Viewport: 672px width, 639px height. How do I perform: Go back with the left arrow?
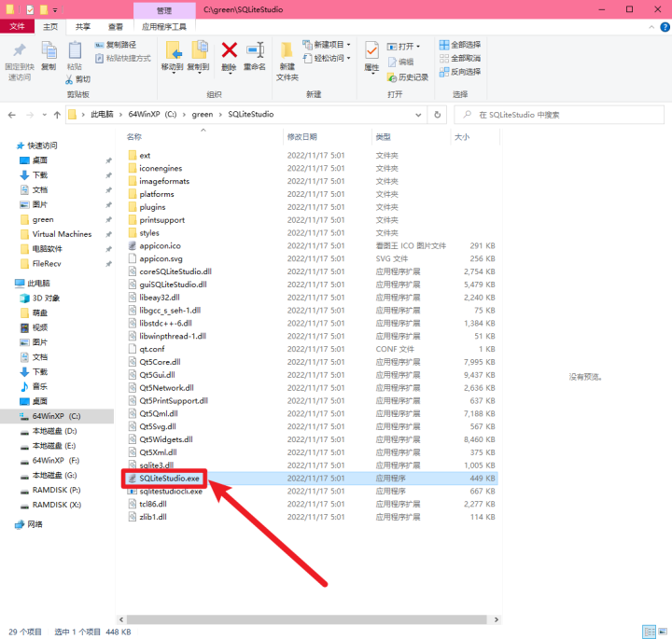(12, 115)
